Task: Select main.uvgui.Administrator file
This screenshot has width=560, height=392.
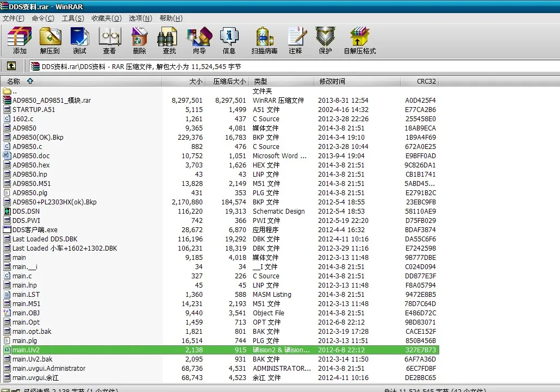Action: coord(49,369)
